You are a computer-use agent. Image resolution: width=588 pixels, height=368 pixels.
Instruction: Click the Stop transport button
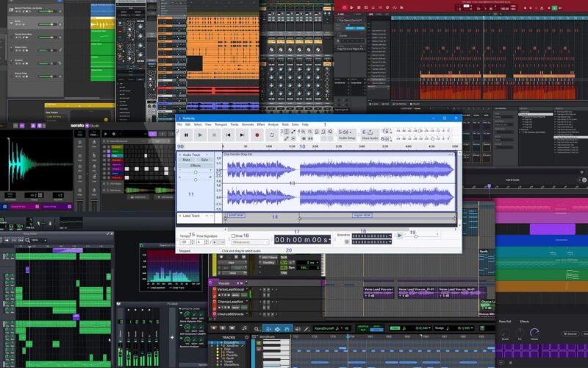pyautogui.click(x=215, y=135)
